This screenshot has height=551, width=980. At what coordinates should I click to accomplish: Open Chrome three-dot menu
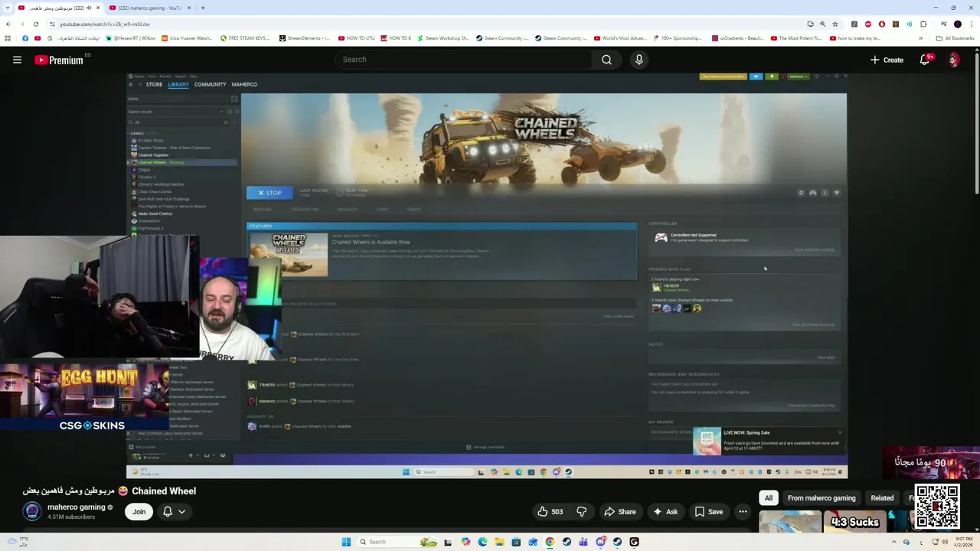970,24
